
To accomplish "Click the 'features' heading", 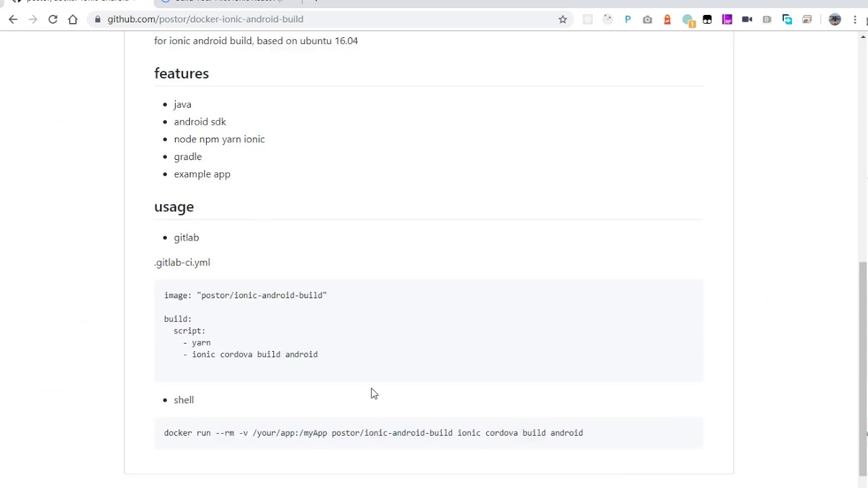I will (x=181, y=73).
